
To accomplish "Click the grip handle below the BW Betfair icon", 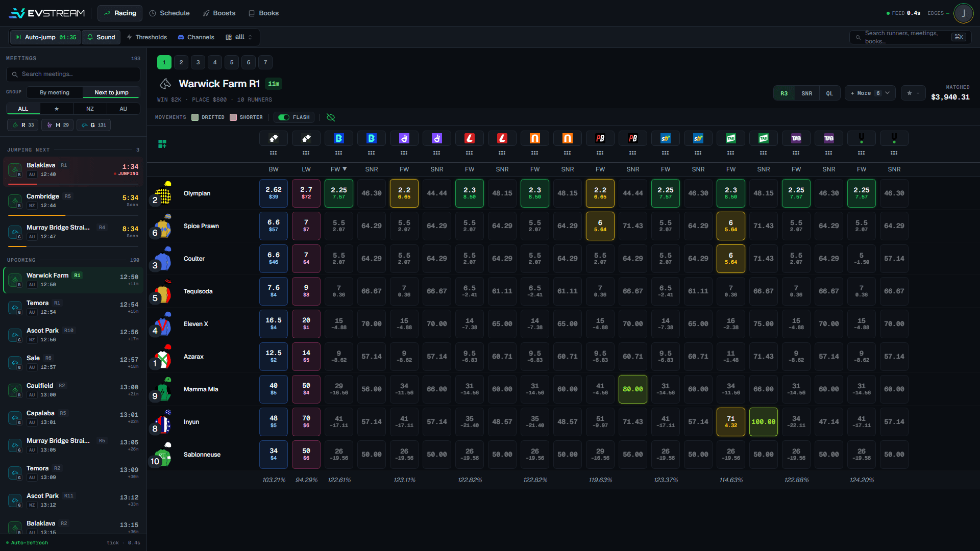I will point(274,153).
